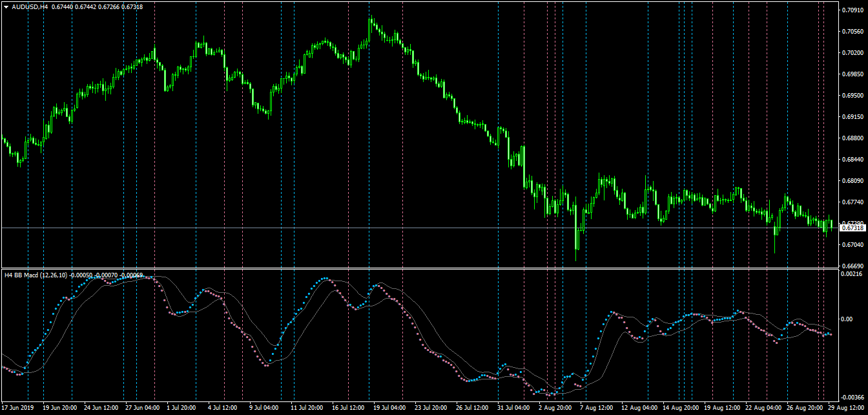Click the 0.00216 indicator scale value

tap(853, 275)
